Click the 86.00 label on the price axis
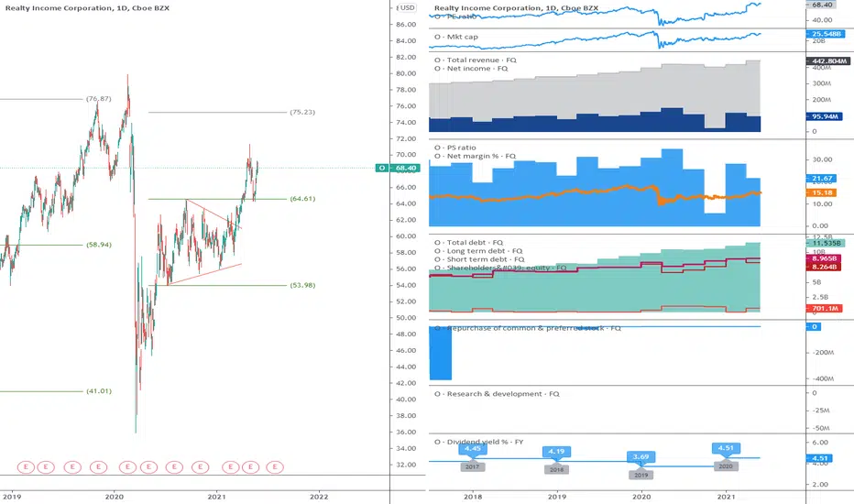 (x=406, y=25)
